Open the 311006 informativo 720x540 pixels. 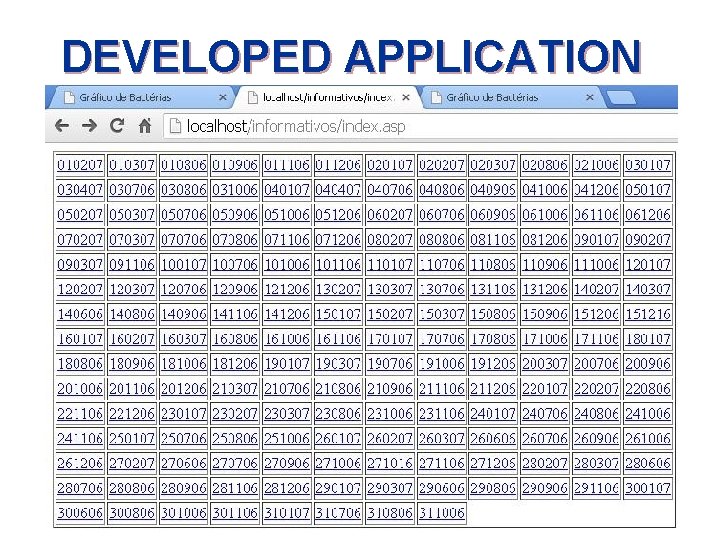(x=442, y=512)
